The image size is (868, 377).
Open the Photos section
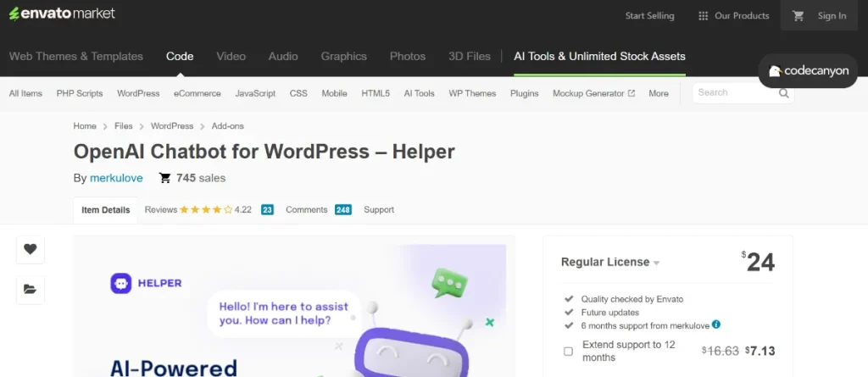point(408,57)
